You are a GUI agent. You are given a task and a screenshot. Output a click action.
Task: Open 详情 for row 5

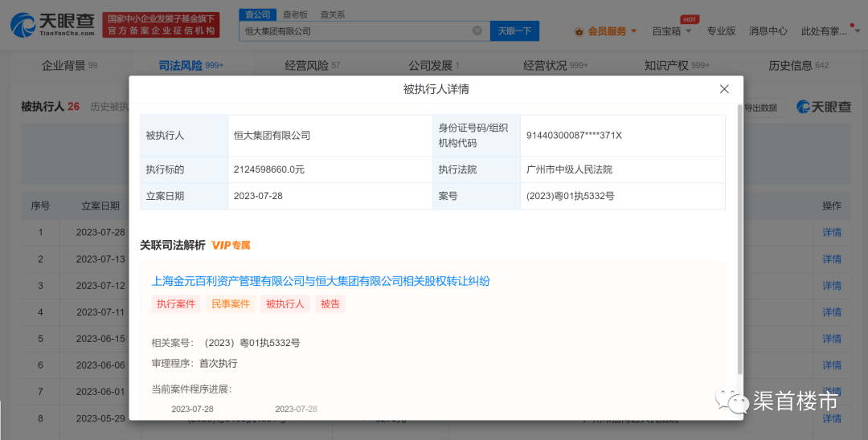tap(832, 338)
